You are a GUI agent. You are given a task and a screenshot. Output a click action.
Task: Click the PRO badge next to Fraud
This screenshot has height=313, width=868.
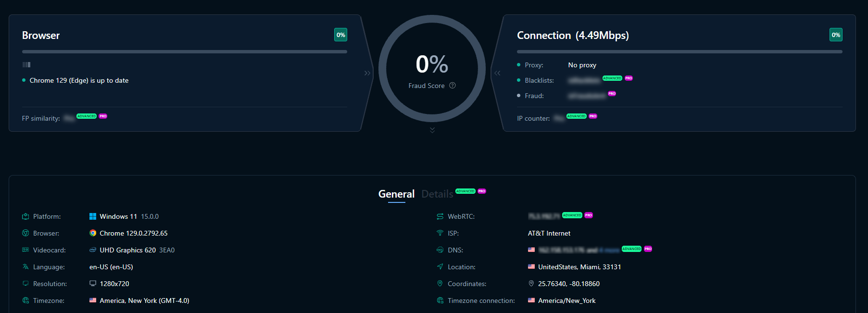[x=612, y=94]
